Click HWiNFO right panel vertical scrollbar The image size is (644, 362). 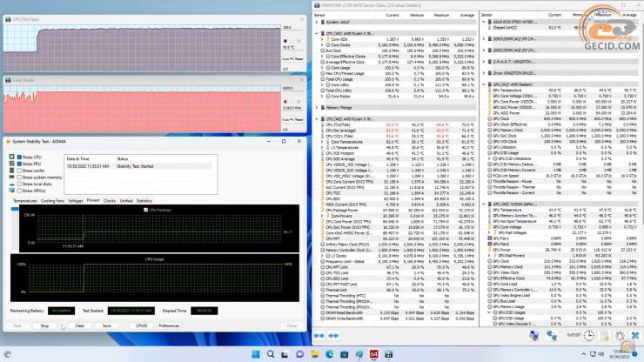pos(641,124)
